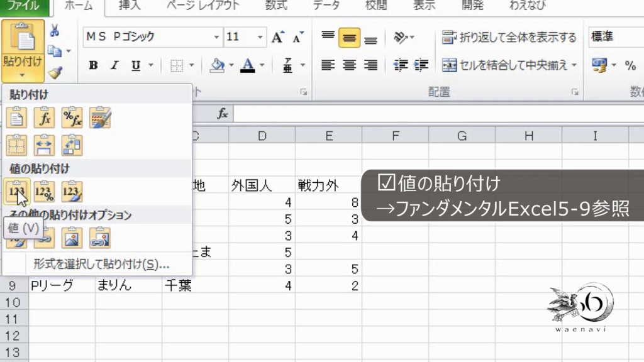Switch to the 挿入 tab
The image size is (644, 362).
click(130, 5)
